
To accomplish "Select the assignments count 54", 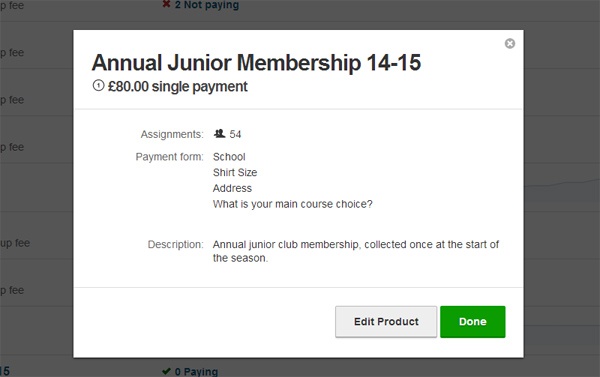I will (235, 134).
